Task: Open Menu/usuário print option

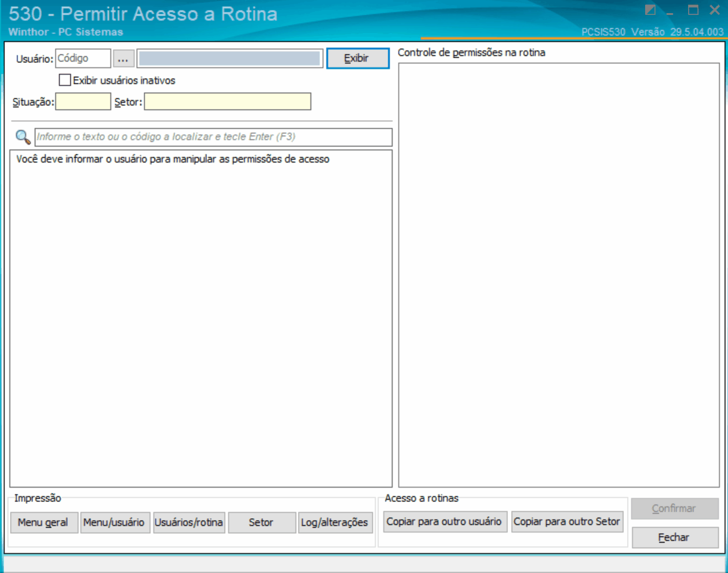Action: [115, 523]
